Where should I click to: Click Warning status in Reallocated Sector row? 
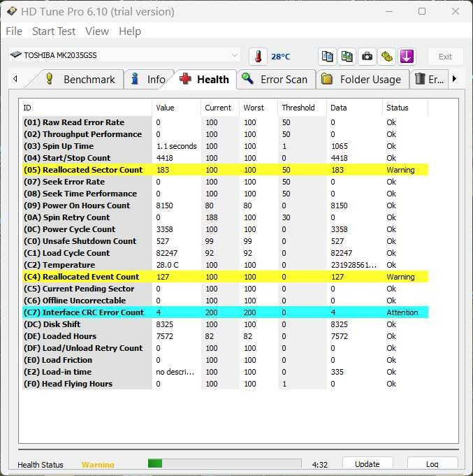coord(400,170)
